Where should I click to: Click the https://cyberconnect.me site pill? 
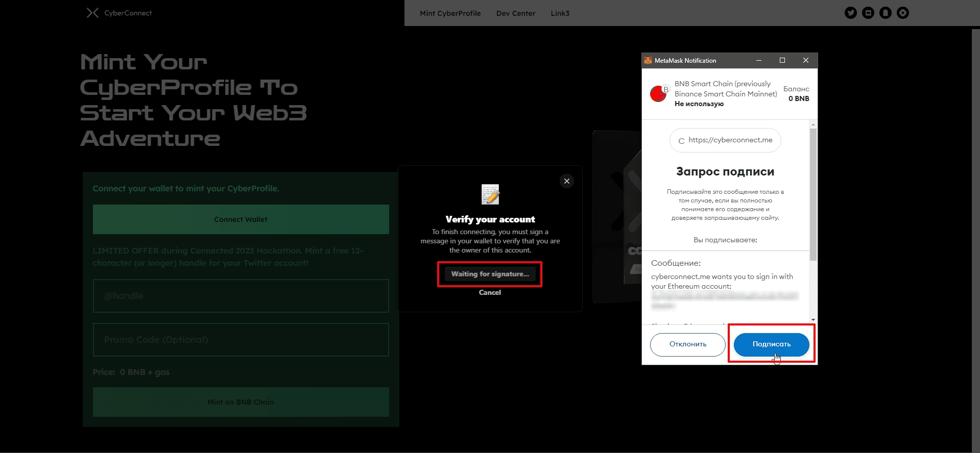(725, 140)
